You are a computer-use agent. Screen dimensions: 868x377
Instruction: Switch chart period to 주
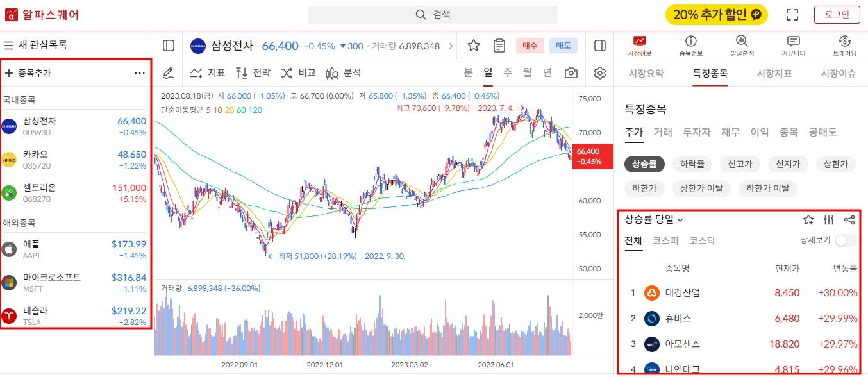pyautogui.click(x=508, y=72)
